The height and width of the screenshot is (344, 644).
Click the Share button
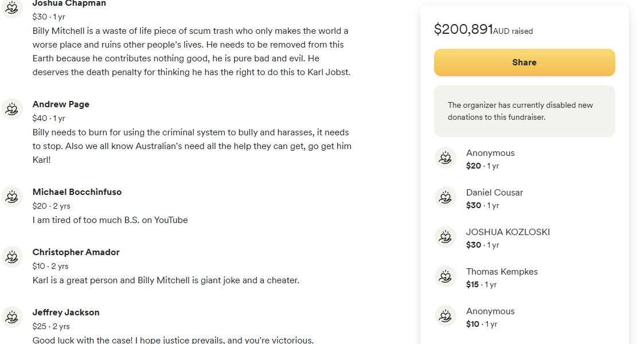pyautogui.click(x=524, y=62)
